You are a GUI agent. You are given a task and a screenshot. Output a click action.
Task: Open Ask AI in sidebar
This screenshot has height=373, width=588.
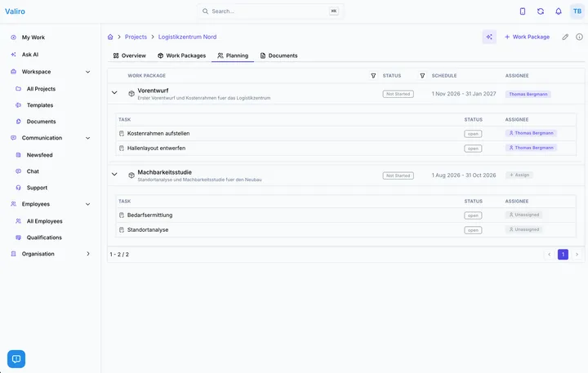[30, 55]
